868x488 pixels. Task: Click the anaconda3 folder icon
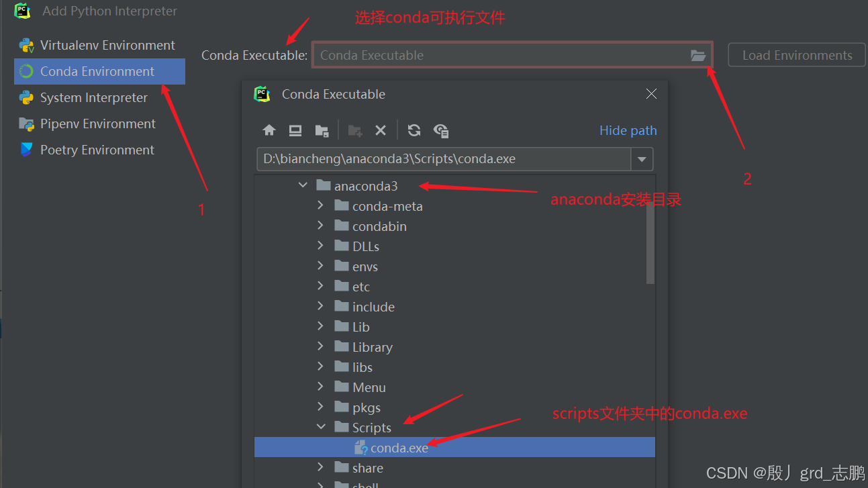click(x=324, y=186)
